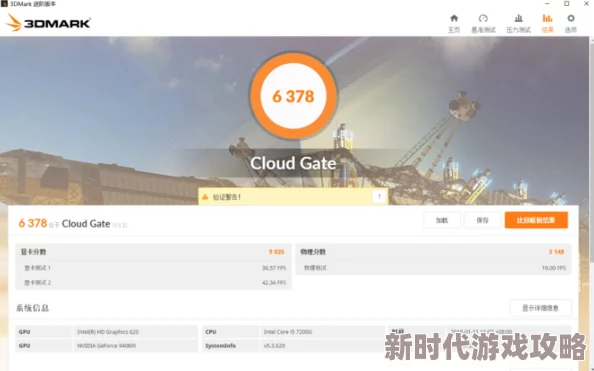Viewport: 594px width, 371px height.
Task: Open the question mark help on validation warning
Action: click(379, 196)
